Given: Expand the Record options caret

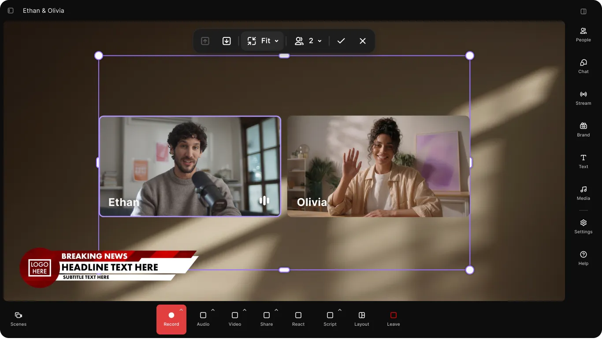Looking at the screenshot, I should point(181,310).
